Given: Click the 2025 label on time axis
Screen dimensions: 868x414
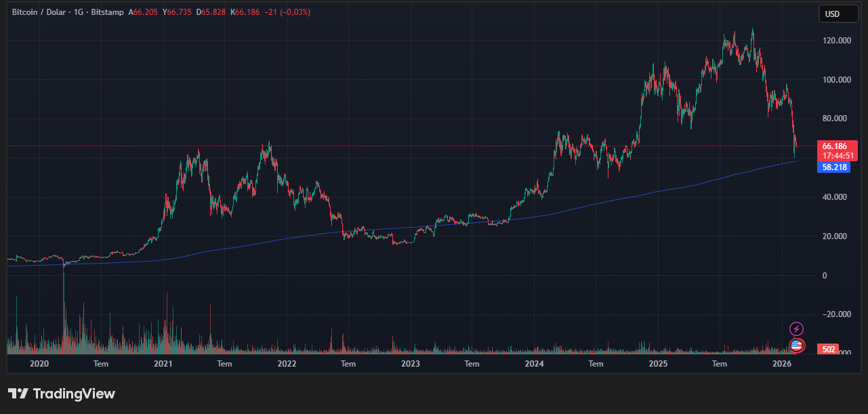Looking at the screenshot, I should pos(658,364).
